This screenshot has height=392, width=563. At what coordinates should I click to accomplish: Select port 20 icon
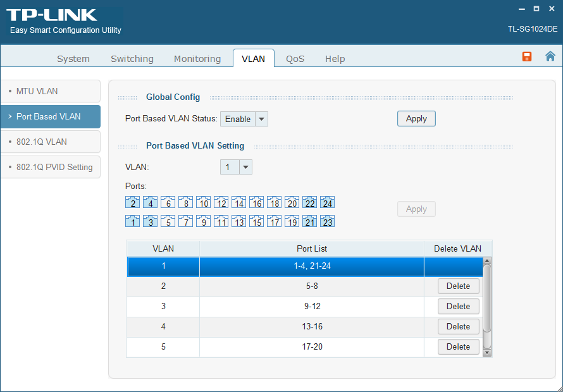(x=292, y=202)
